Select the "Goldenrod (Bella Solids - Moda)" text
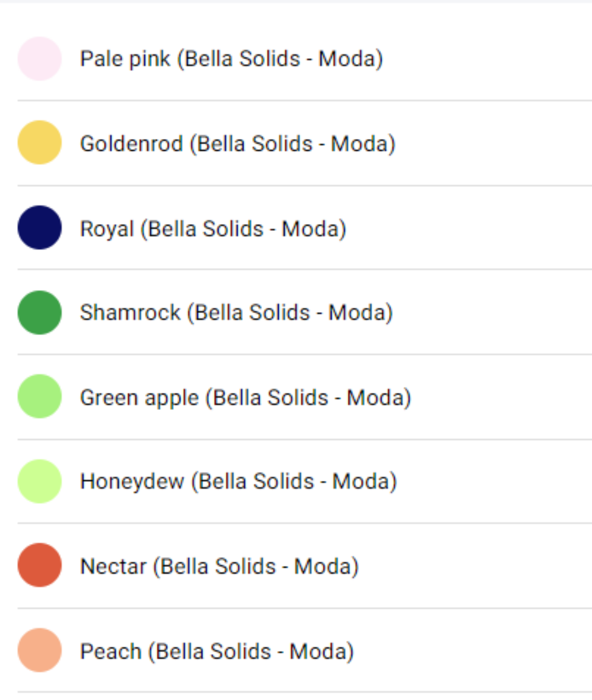The image size is (592, 700). pyautogui.click(x=237, y=144)
